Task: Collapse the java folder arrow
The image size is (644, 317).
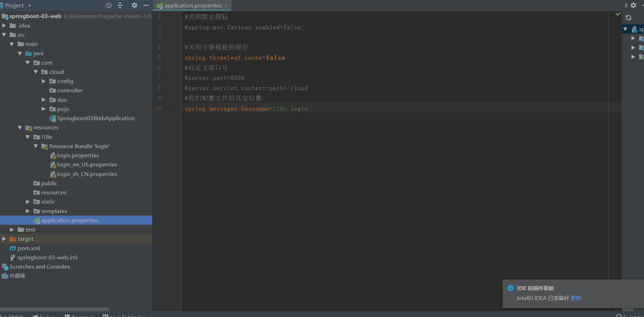Action: click(x=20, y=53)
